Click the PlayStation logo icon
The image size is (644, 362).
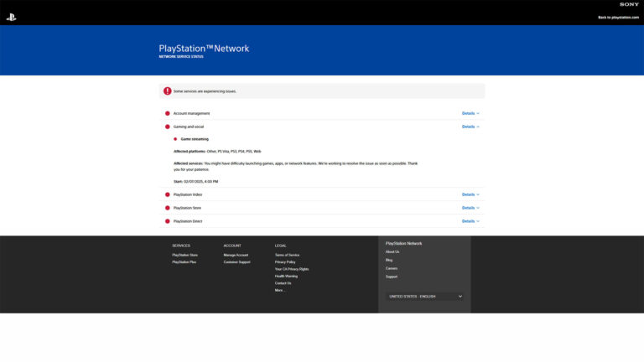click(11, 17)
